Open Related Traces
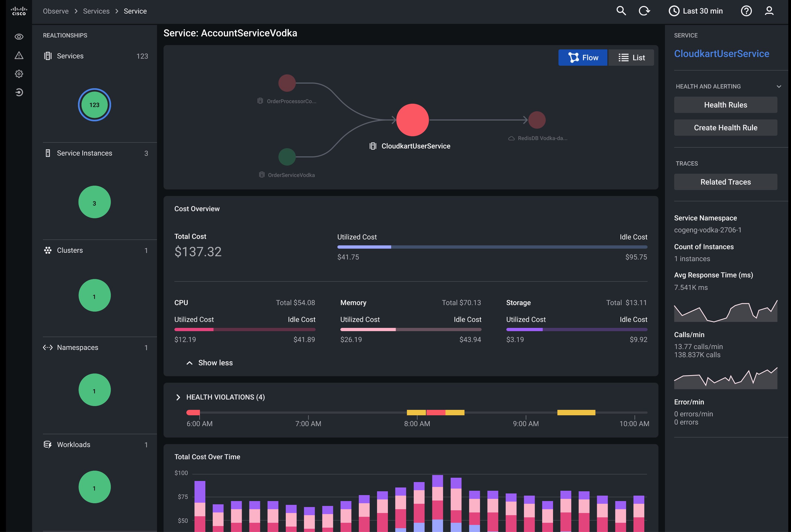Viewport: 791px width, 532px height. [x=726, y=182]
